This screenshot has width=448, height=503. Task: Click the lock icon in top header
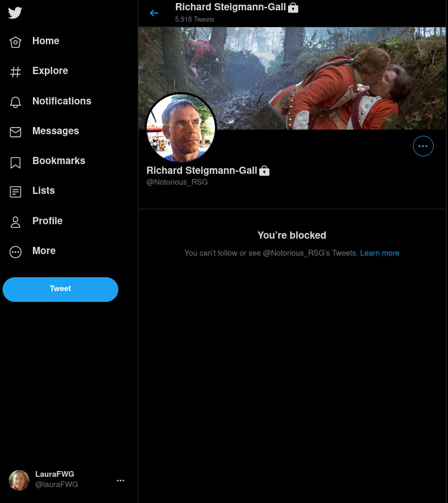coord(293,7)
